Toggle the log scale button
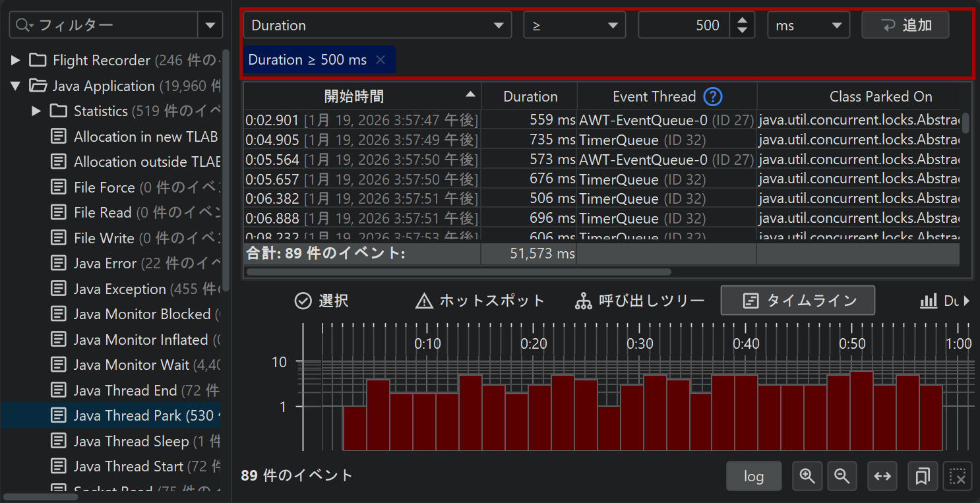 pyautogui.click(x=754, y=476)
